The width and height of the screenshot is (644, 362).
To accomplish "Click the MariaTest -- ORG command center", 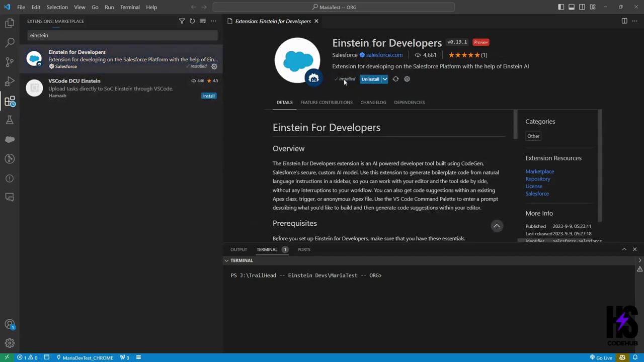I will pyautogui.click(x=334, y=7).
